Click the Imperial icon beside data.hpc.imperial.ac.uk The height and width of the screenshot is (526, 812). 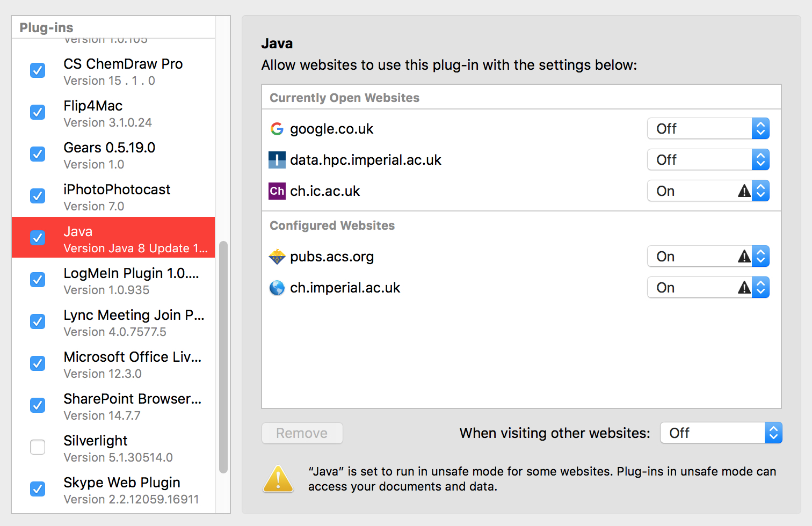coord(277,160)
